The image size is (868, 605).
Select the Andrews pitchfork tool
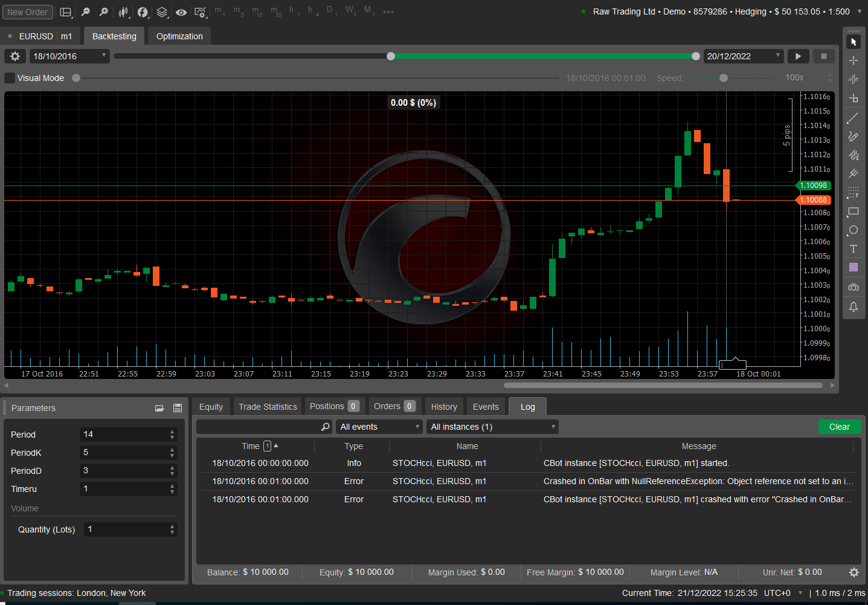click(854, 173)
